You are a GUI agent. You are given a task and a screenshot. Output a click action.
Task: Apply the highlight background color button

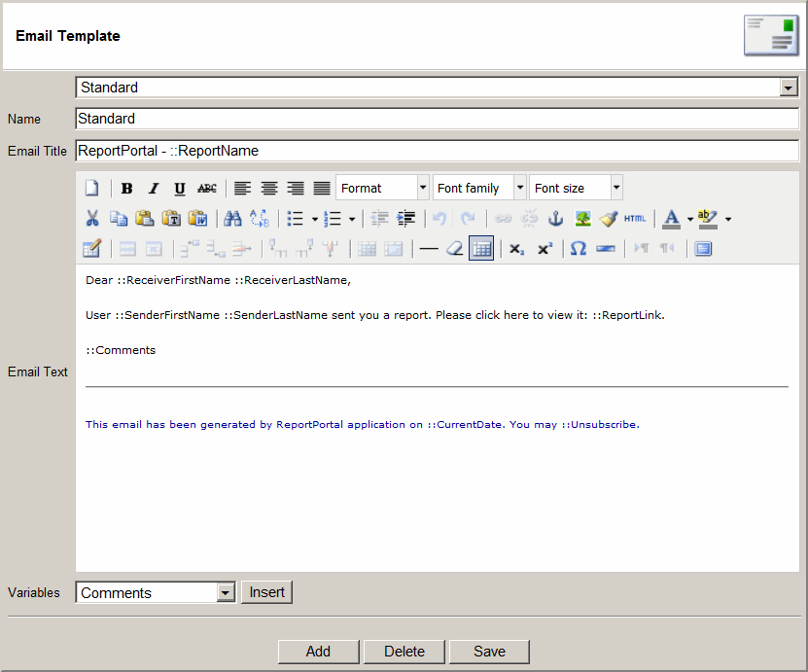click(708, 219)
